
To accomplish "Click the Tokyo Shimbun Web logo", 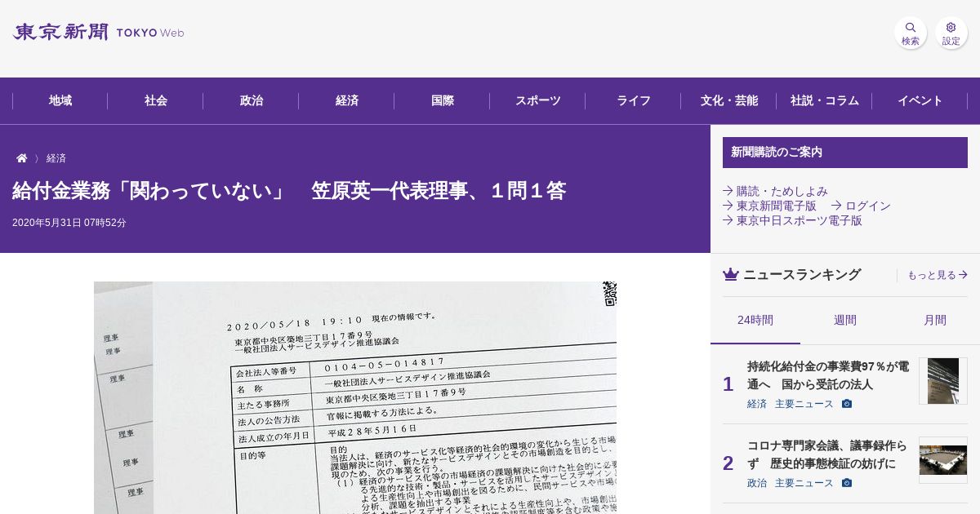I will tap(98, 33).
